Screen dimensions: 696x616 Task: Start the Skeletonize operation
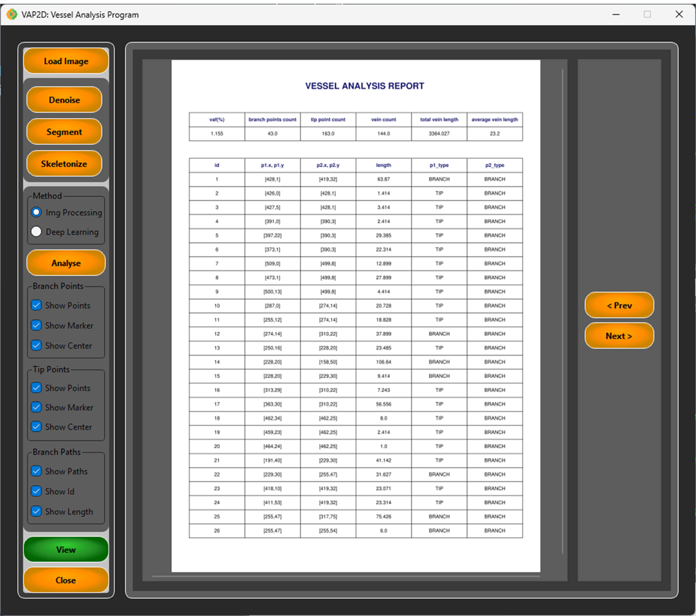click(x=64, y=164)
